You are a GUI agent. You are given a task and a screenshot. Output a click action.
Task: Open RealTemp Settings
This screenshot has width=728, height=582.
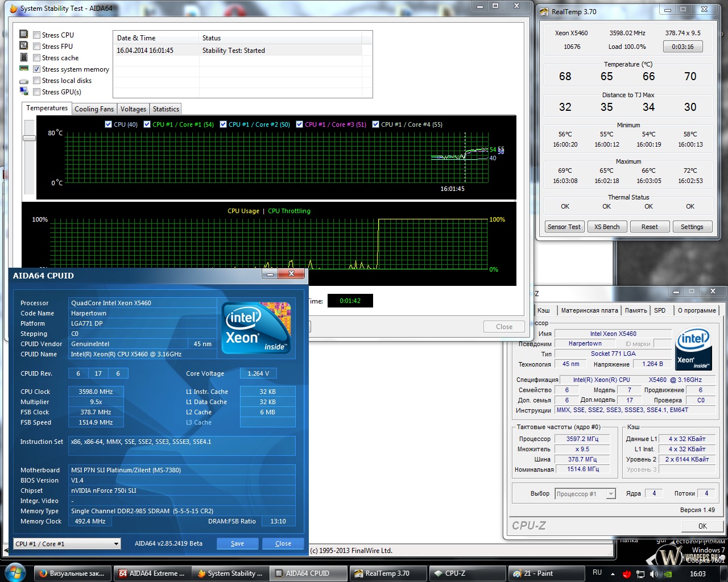(x=692, y=227)
